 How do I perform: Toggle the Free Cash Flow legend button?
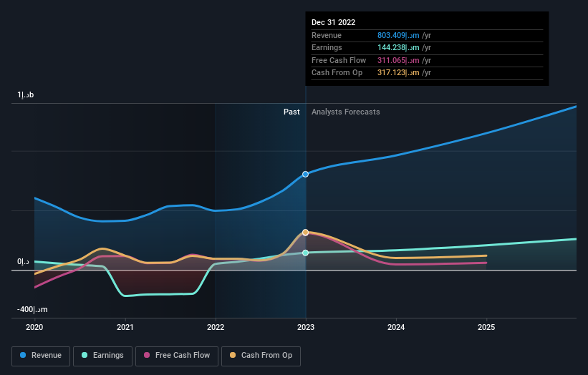pos(177,356)
